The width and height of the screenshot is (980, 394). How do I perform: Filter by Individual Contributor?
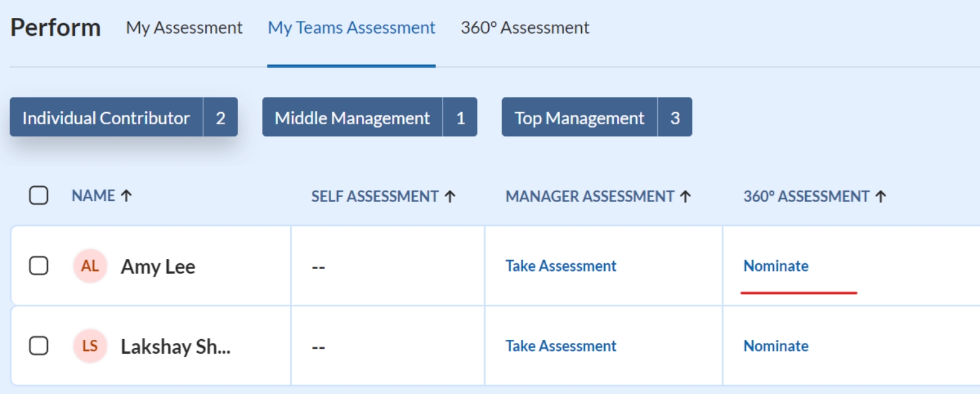pos(107,118)
